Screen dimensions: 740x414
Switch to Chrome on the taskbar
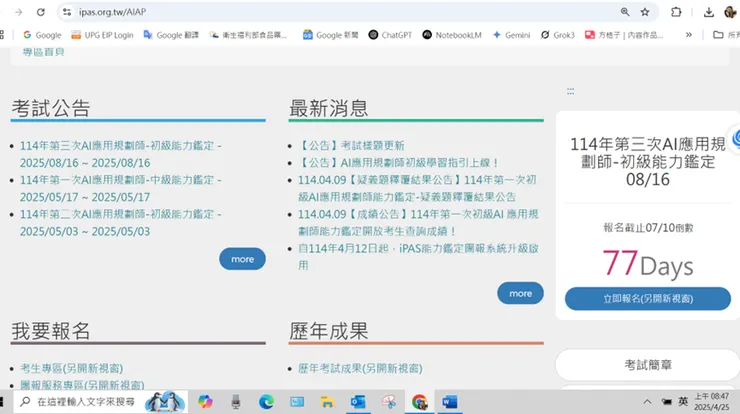pyautogui.click(x=419, y=402)
